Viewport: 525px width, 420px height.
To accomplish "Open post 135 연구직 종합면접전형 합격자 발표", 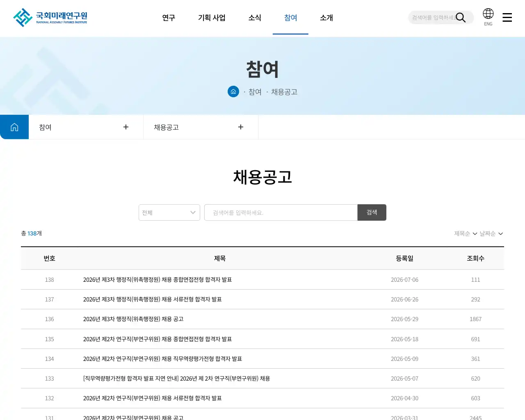I will tap(157, 339).
